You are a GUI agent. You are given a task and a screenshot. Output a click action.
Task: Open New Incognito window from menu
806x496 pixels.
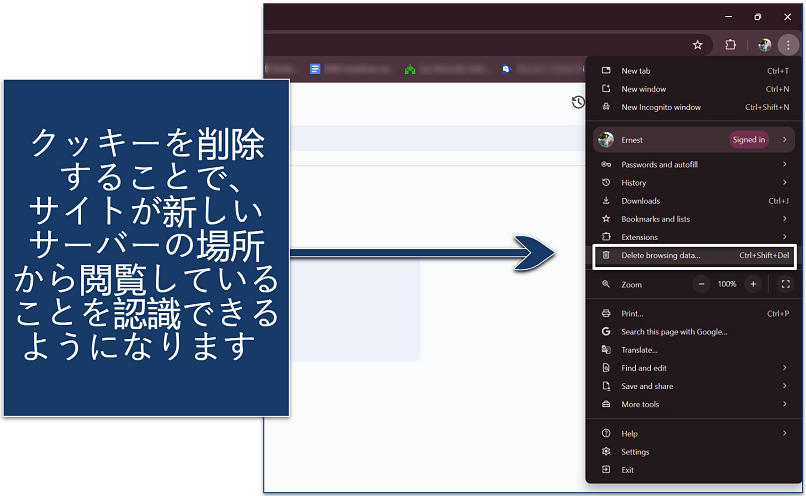[661, 107]
